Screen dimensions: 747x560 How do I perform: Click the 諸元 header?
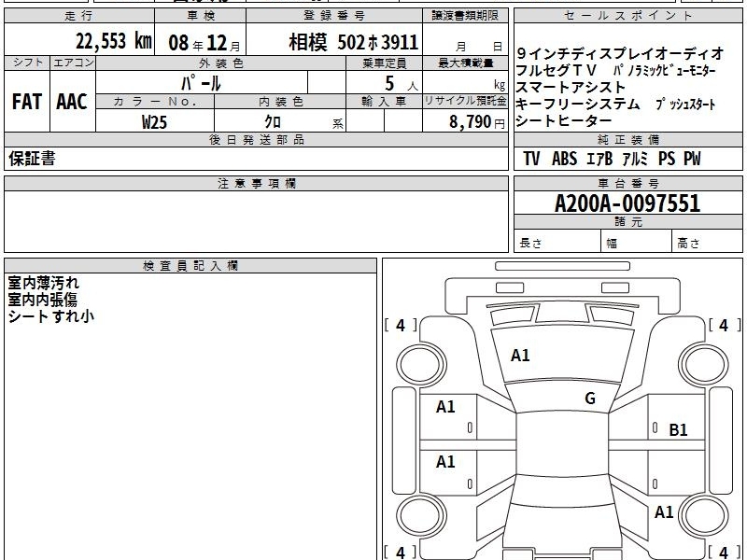(x=628, y=221)
